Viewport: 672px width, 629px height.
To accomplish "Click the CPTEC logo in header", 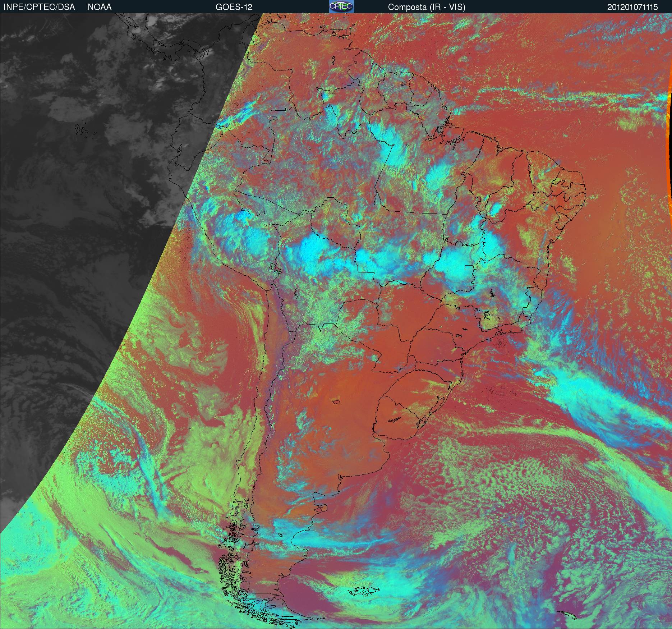I will point(341,6).
